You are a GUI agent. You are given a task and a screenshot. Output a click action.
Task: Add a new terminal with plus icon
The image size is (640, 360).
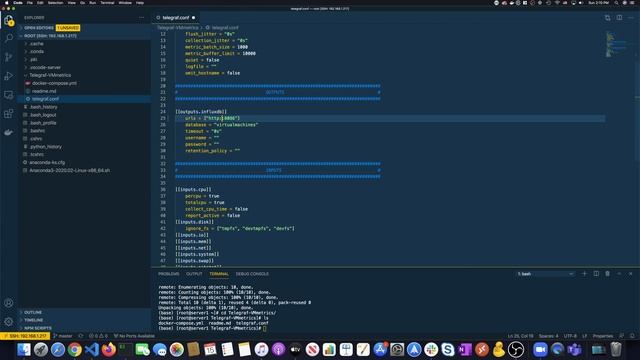pyautogui.click(x=584, y=273)
